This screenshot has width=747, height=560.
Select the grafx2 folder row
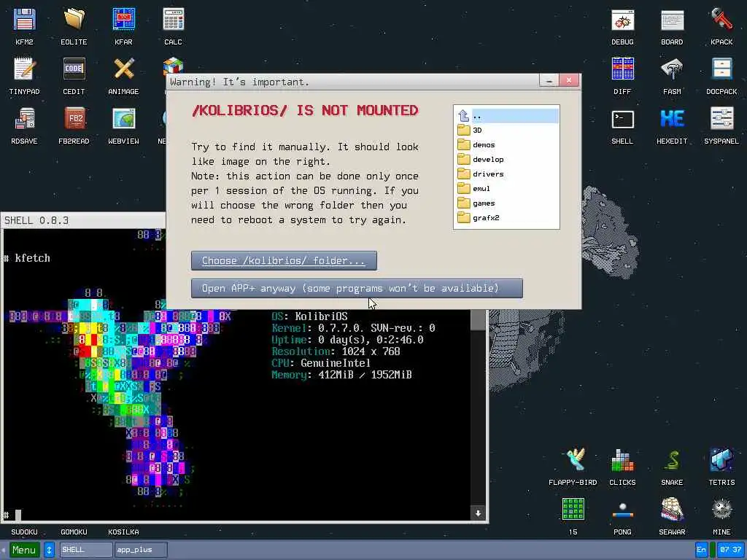pyautogui.click(x=507, y=217)
